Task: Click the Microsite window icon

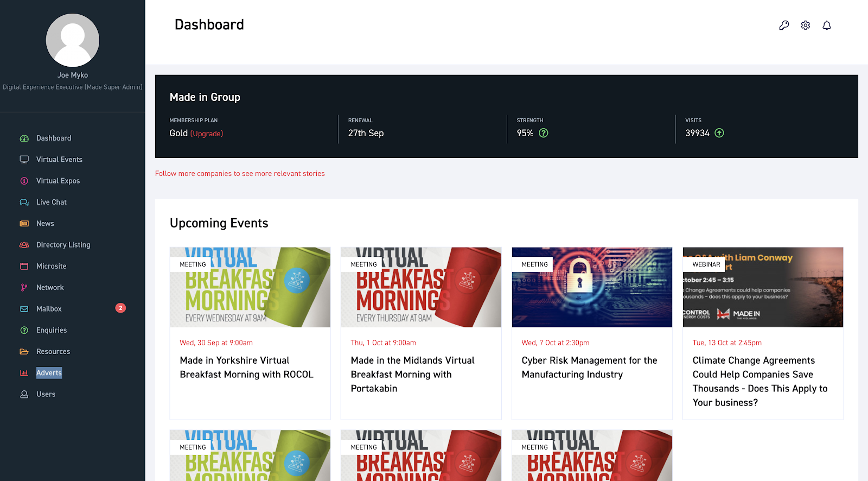Action: click(x=24, y=266)
